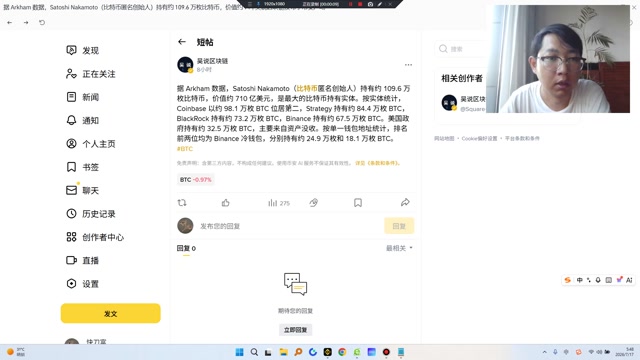Image resolution: width=640 pixels, height=360 pixels.
Task: Click the 历史记录 (History) clock icon
Action: coord(71,213)
